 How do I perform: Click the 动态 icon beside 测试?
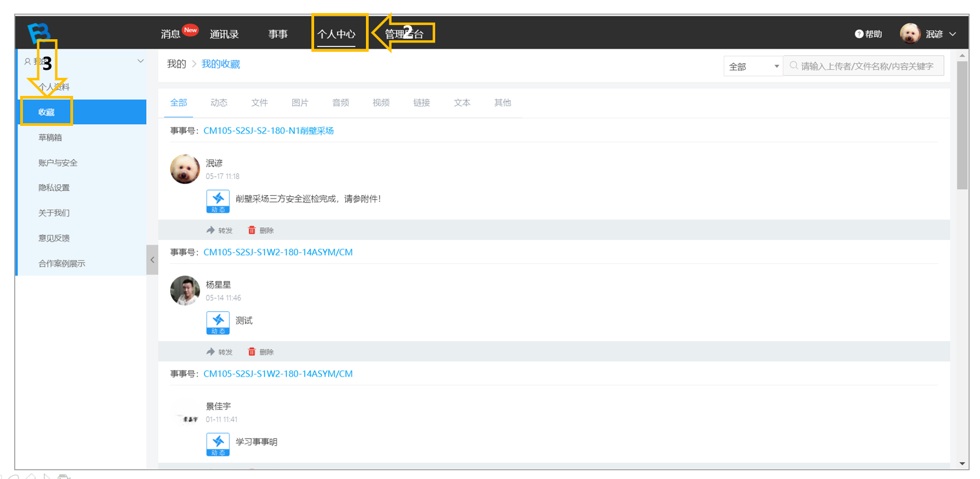(218, 323)
